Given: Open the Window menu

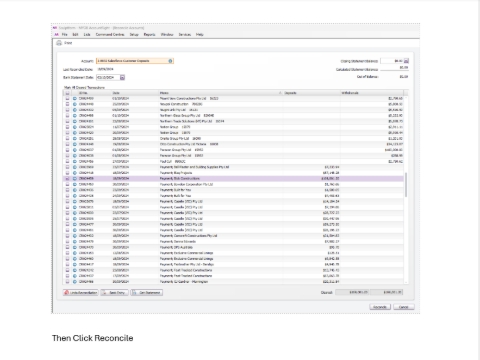Looking at the screenshot, I should point(167,34).
